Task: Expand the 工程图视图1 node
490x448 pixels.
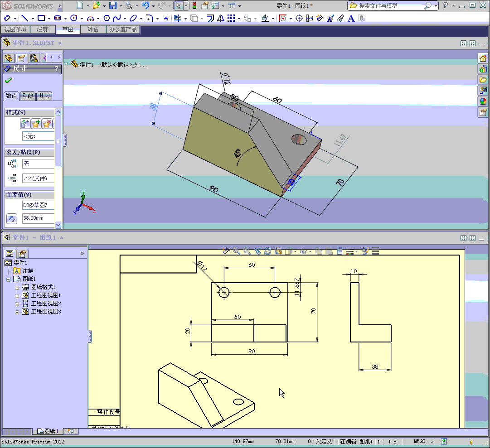Action: (17, 296)
